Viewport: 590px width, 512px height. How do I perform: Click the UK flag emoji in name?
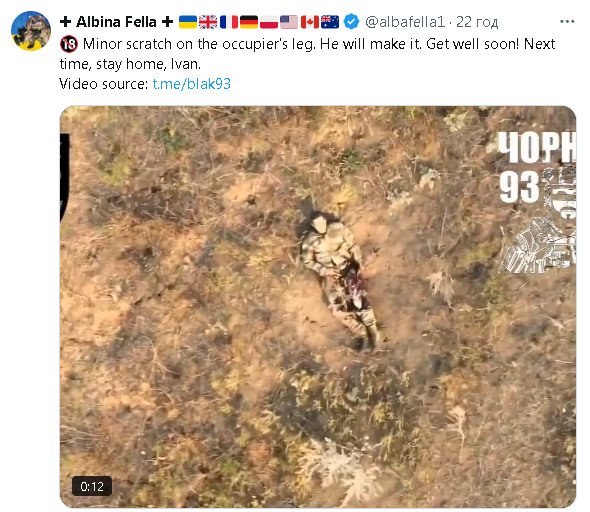[x=208, y=22]
